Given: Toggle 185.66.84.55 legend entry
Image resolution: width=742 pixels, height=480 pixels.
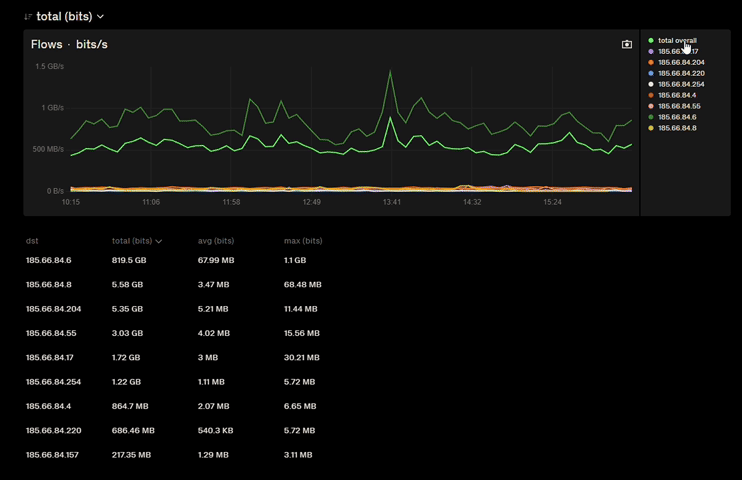Looking at the screenshot, I should pos(679,107).
